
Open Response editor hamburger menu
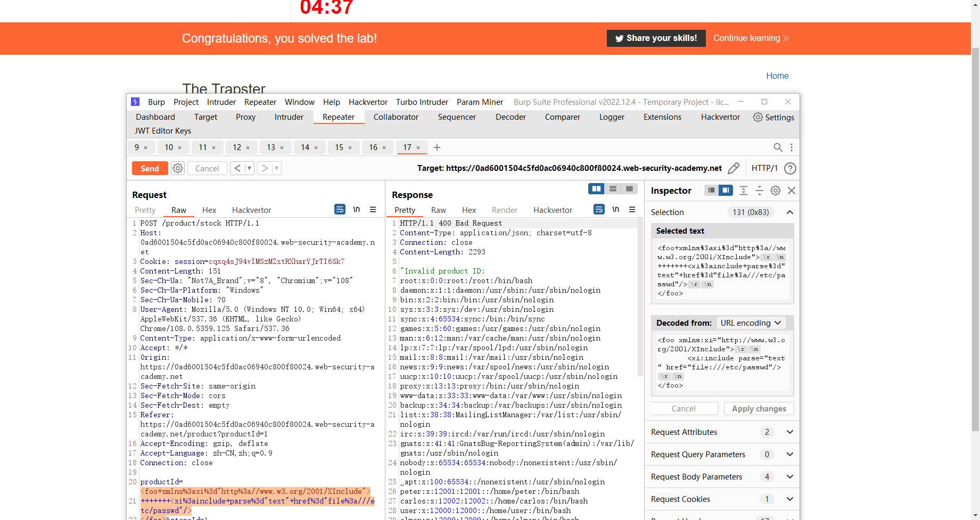point(632,210)
